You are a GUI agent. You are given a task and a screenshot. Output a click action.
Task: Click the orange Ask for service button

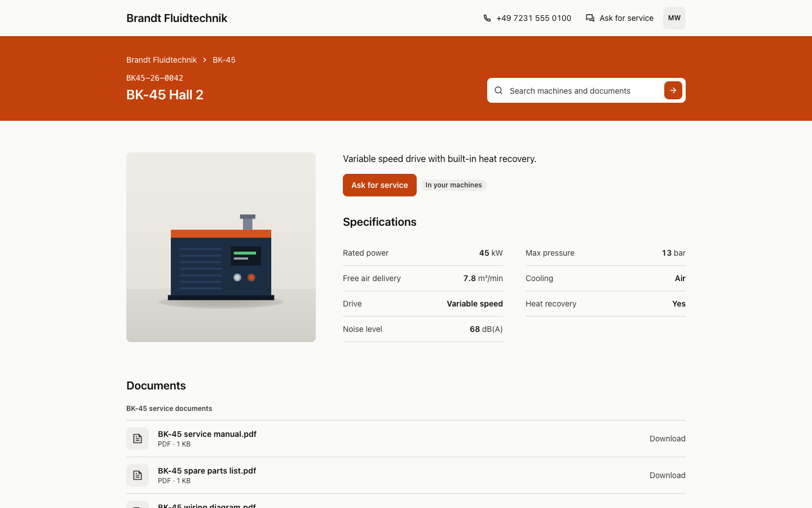379,185
